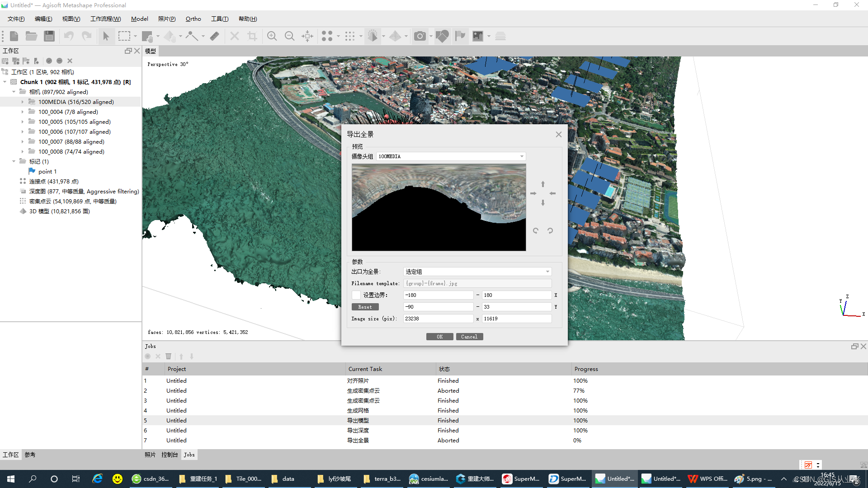The width and height of the screenshot is (868, 488).
Task: Click the Add Marker flag icon in workspace toolbar
Action: pyautogui.click(x=26, y=61)
